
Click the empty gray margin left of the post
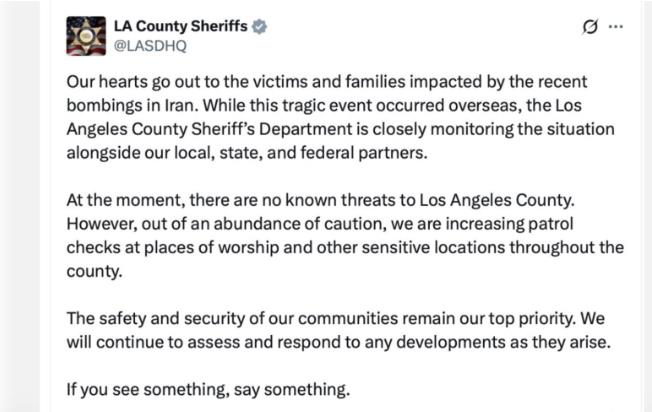pyautogui.click(x=20, y=206)
